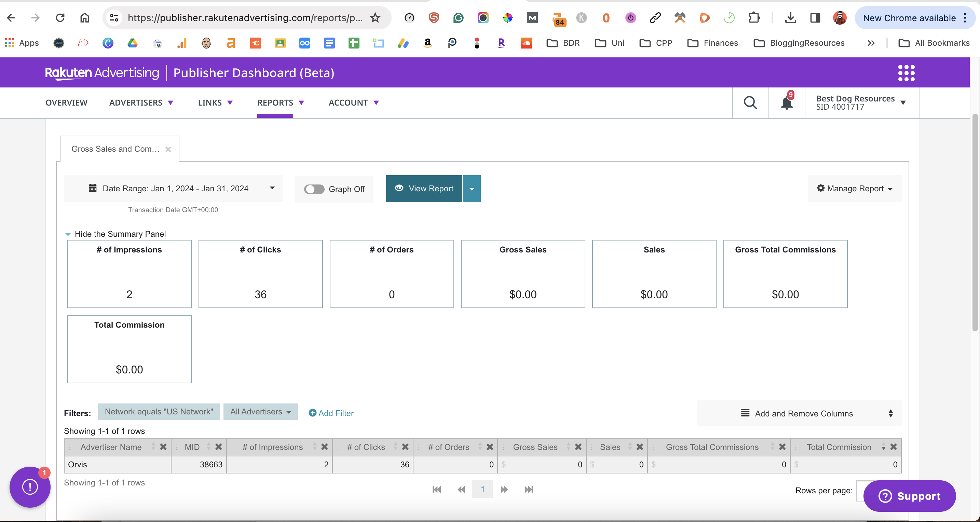980x522 pixels.
Task: Remove the Sales column
Action: [640, 447]
